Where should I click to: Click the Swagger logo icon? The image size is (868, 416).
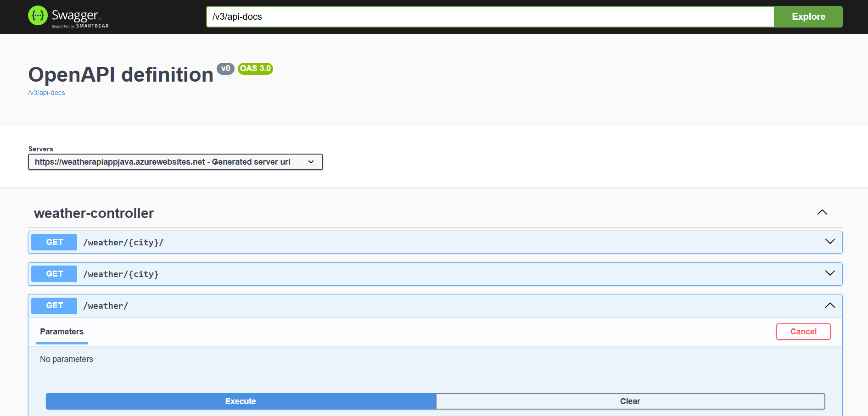point(38,16)
